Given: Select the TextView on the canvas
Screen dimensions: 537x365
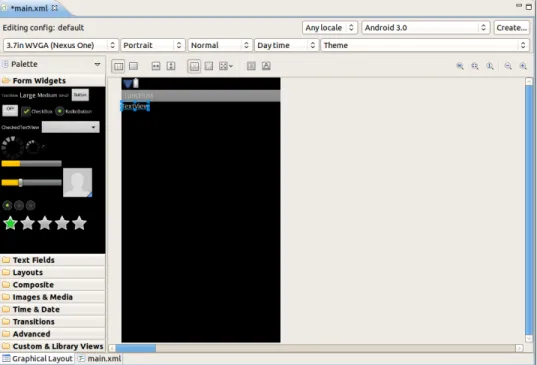Looking at the screenshot, I should click(135, 106).
